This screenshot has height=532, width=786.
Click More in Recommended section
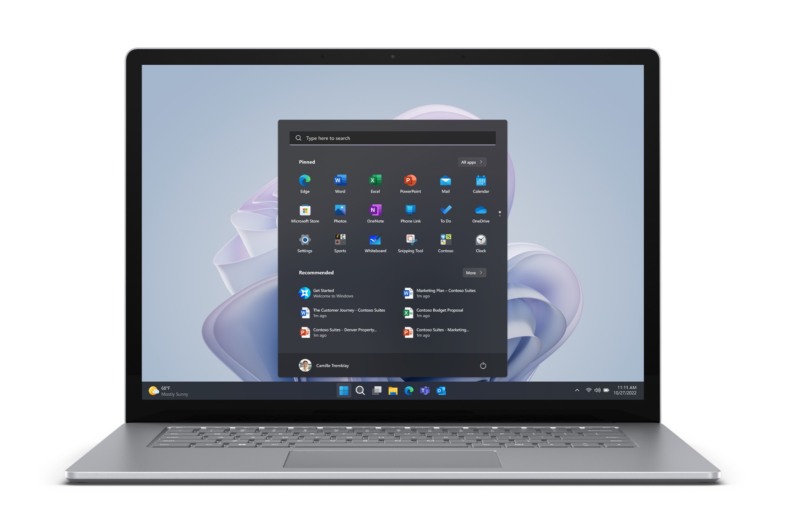point(474,272)
